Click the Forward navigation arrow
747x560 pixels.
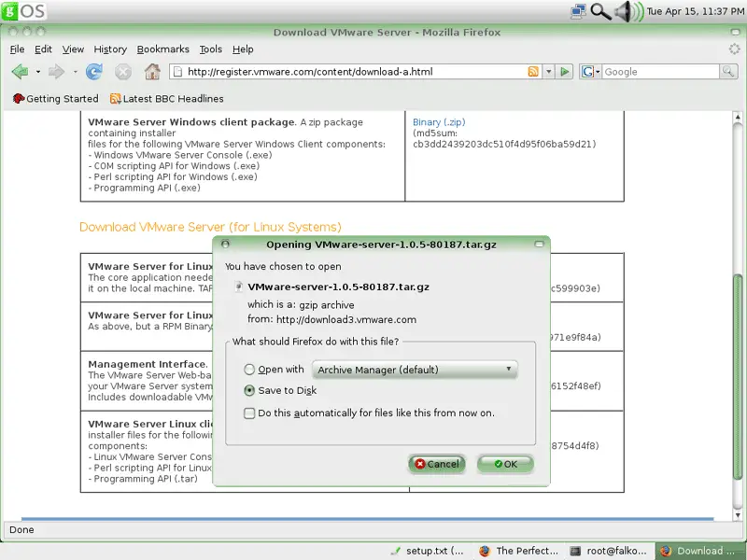tap(56, 72)
